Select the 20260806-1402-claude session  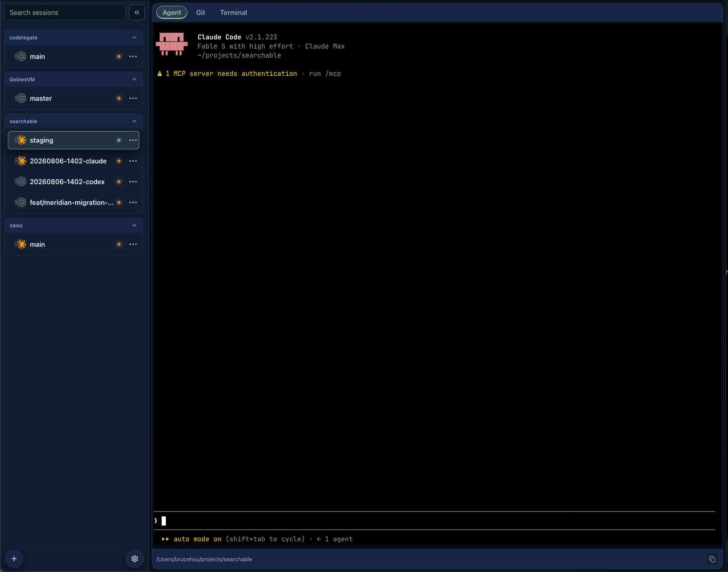pyautogui.click(x=73, y=161)
